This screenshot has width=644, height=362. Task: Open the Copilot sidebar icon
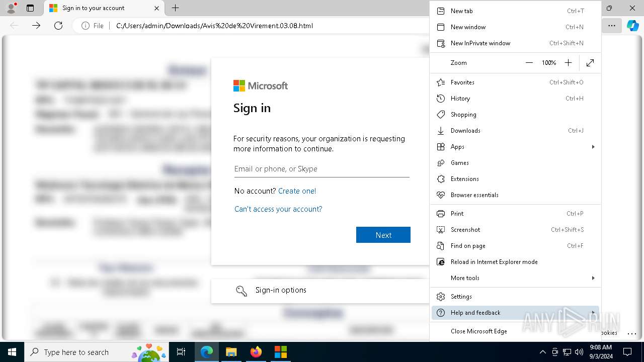coord(632,26)
